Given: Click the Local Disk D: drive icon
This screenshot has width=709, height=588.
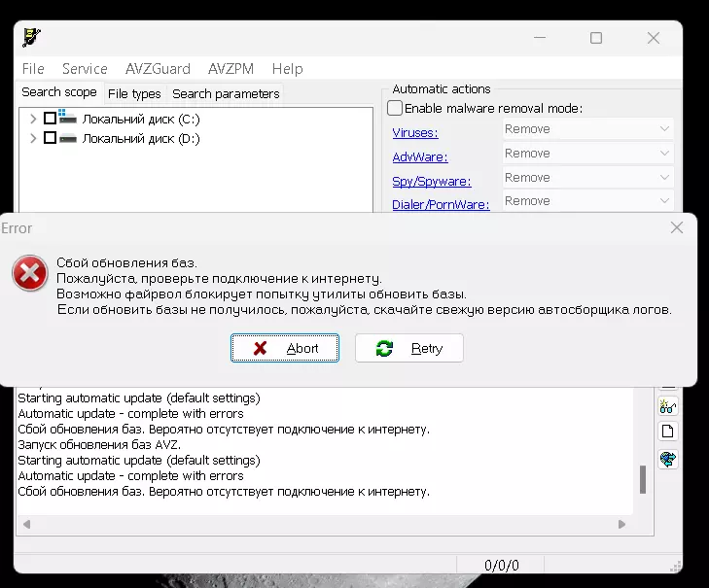Looking at the screenshot, I should click(68, 138).
